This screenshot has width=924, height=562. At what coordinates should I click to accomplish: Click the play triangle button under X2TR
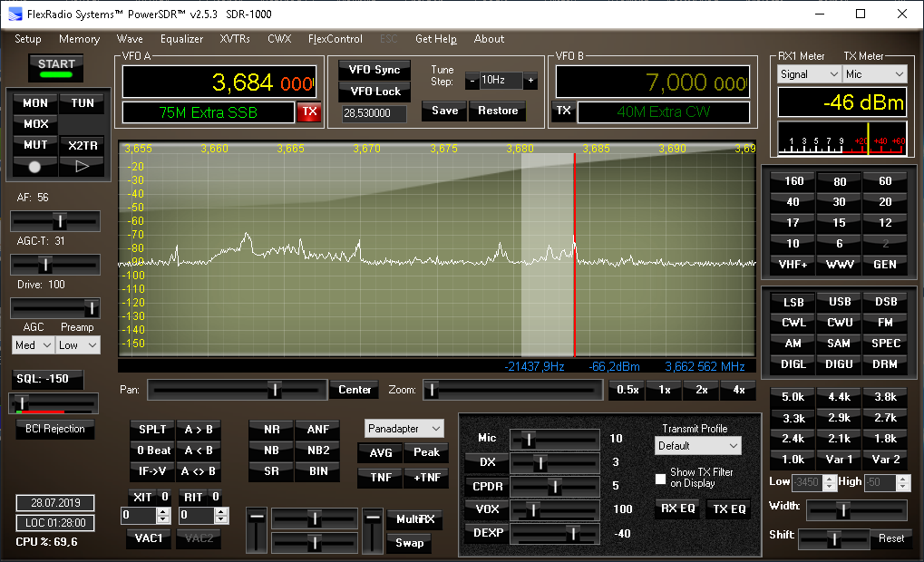click(82, 167)
